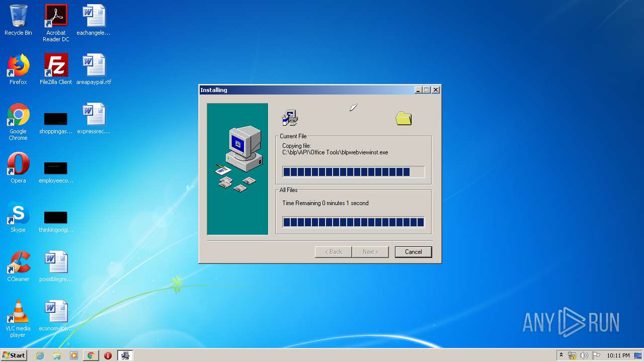644x362 pixels.
Task: Click the computer illustration in installer
Action: (237, 169)
